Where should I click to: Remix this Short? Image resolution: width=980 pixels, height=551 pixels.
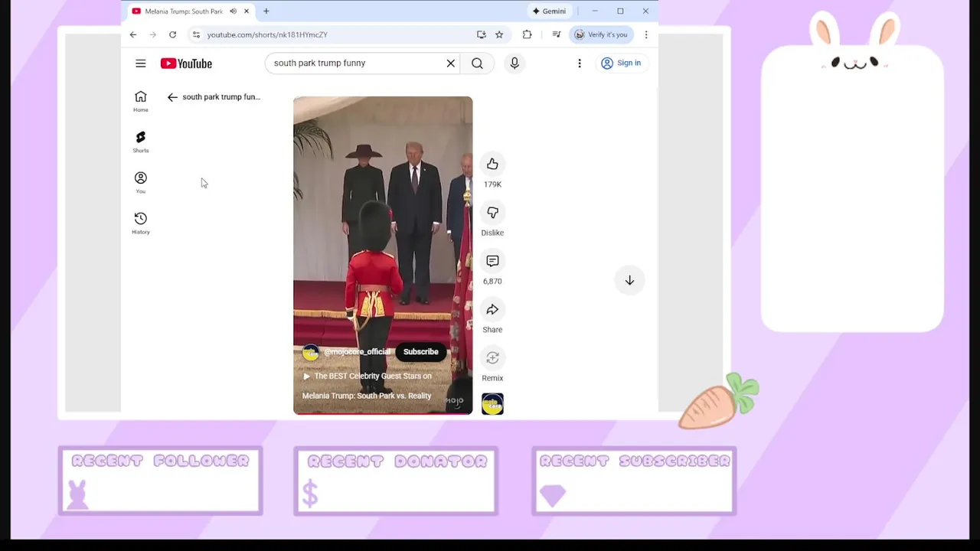point(492,358)
